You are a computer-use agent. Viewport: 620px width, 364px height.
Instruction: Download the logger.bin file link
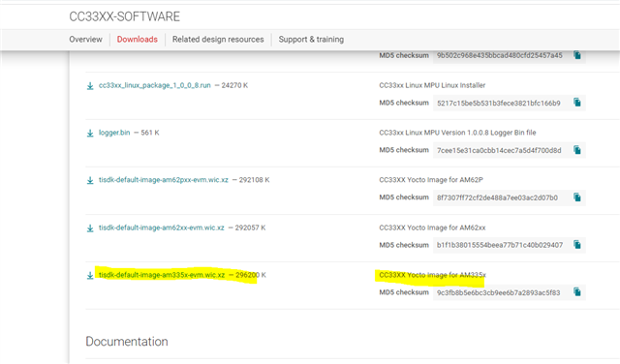114,133
